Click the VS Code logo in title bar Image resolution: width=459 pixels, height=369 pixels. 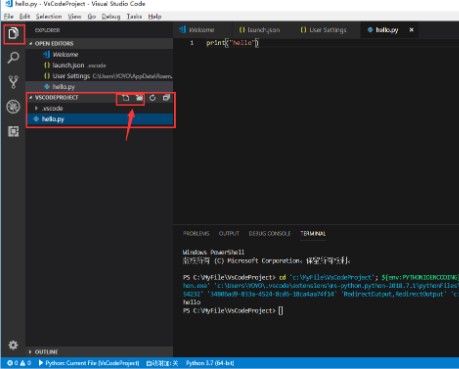tap(9, 4)
